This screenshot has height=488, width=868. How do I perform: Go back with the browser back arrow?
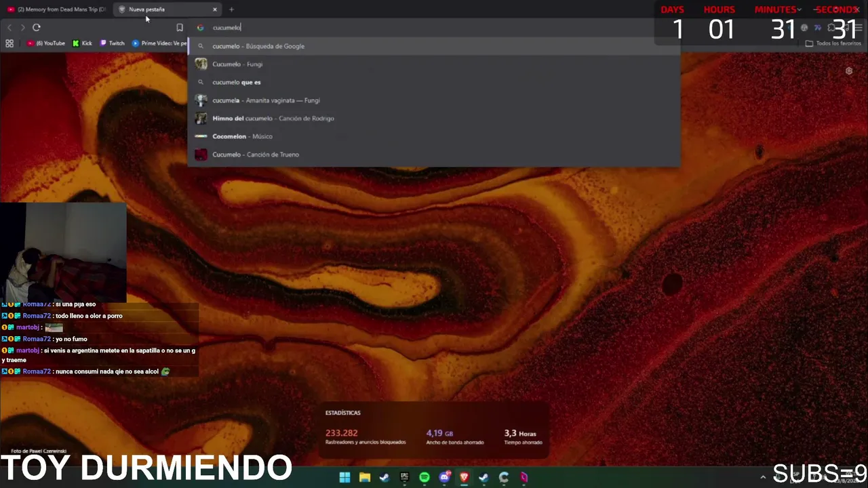[x=9, y=27]
